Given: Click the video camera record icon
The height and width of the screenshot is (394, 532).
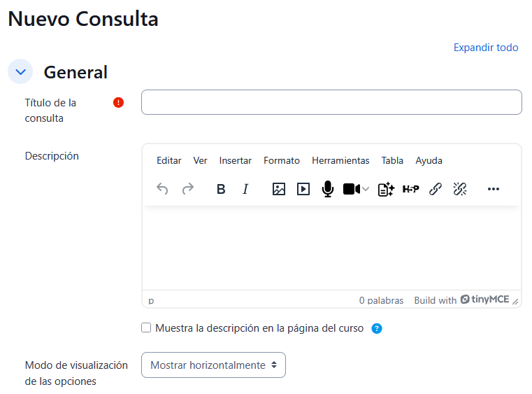Looking at the screenshot, I should coord(351,189).
